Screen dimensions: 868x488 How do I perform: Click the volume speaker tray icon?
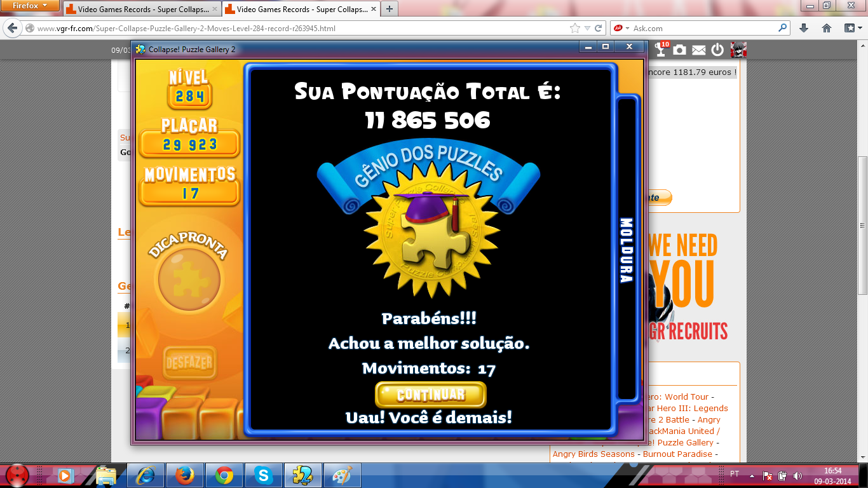coord(797,475)
